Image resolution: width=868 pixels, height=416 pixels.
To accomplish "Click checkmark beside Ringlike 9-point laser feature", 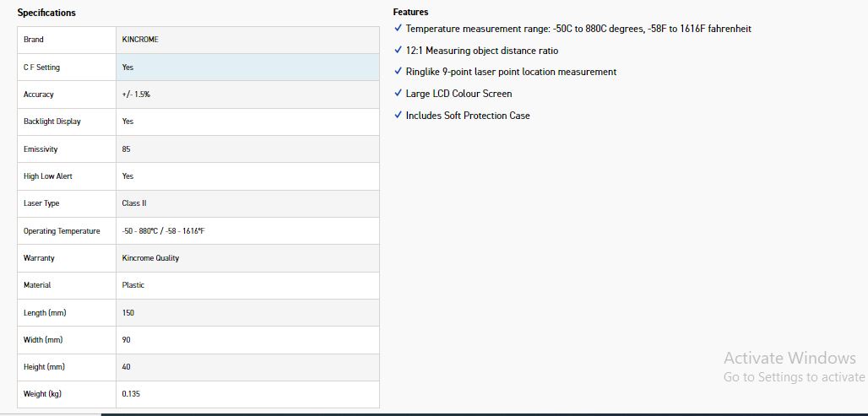I will (x=398, y=72).
